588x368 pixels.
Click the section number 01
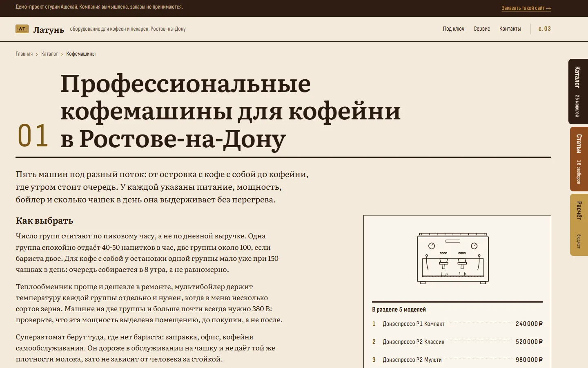pos(33,136)
